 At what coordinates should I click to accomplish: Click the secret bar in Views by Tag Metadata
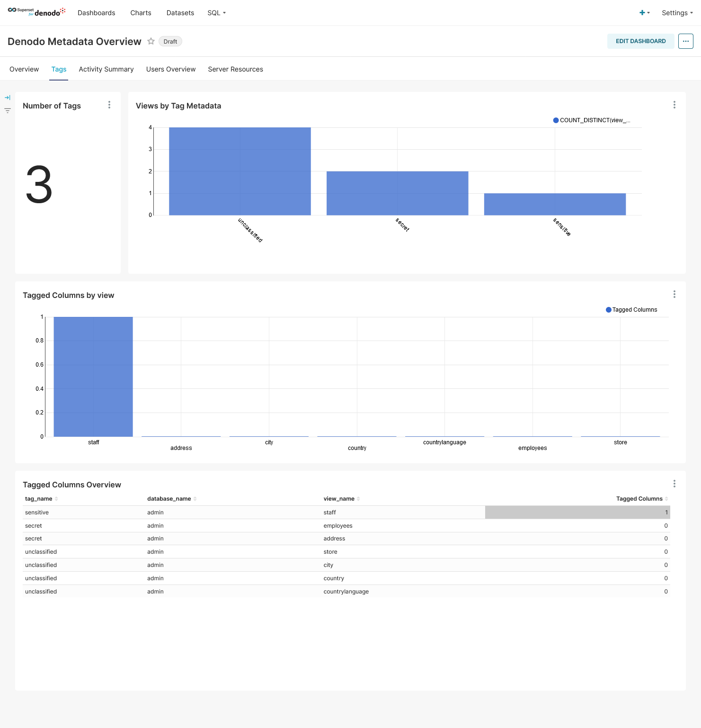[398, 193]
